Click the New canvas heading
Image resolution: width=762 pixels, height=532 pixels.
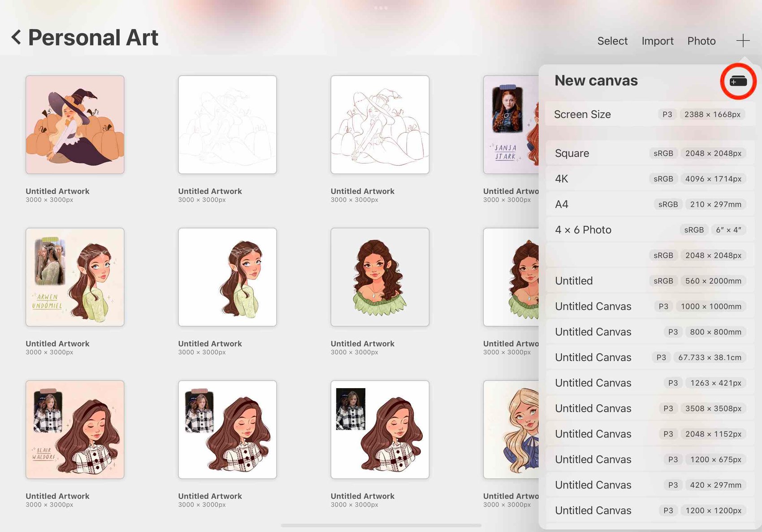pyautogui.click(x=596, y=81)
